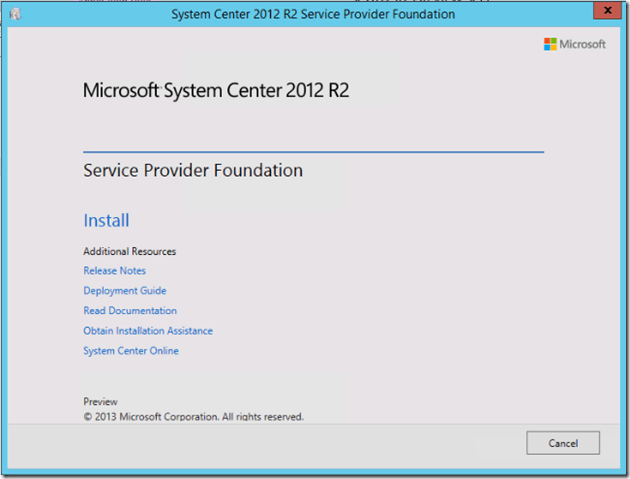Click the Preview text near the bottom
The height and width of the screenshot is (479, 630).
100,402
